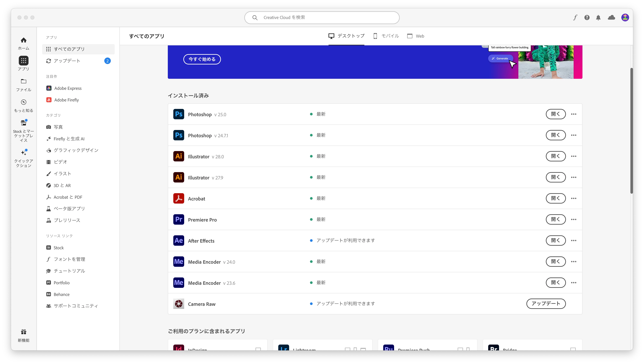Open the user profile avatar
This screenshot has height=364, width=644.
(625, 18)
